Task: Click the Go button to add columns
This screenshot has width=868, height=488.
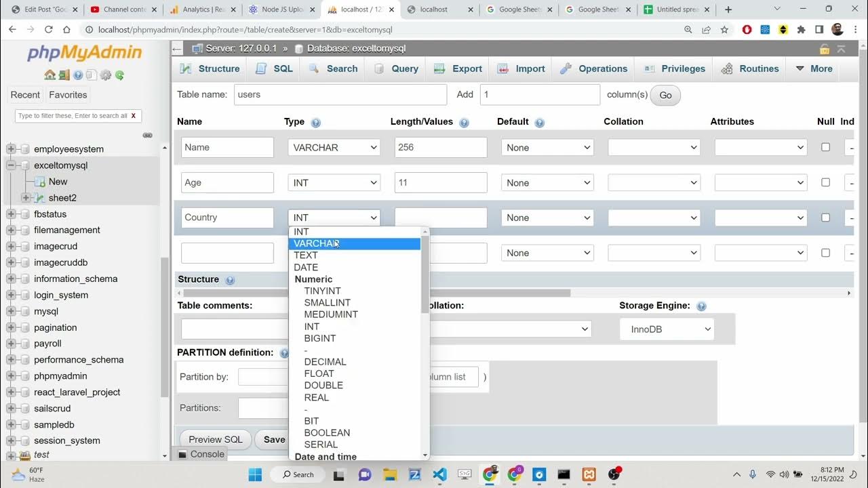Action: 665,95
